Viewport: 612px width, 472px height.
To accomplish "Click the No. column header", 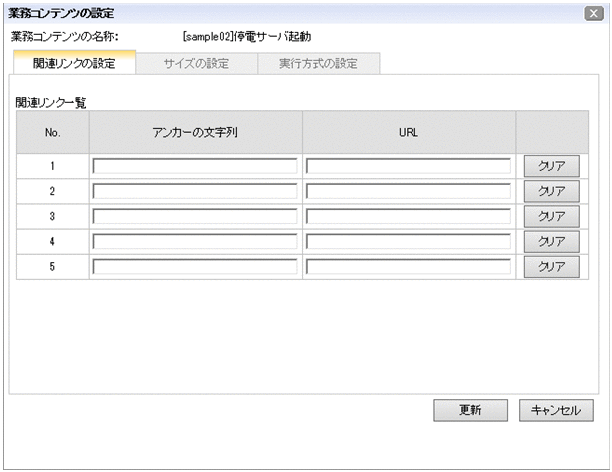I will coord(52,132).
